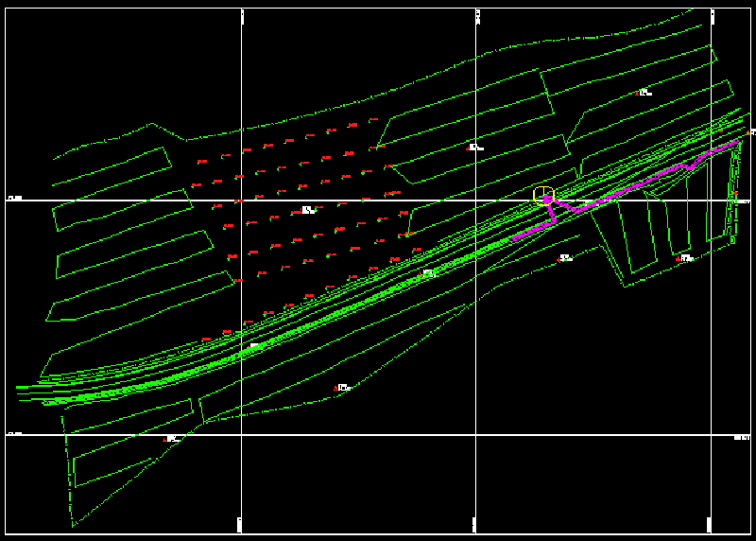This screenshot has height=541, width=756.
Task: Click coordinate label at bottom of left vertical gridline
Action: tap(241, 522)
